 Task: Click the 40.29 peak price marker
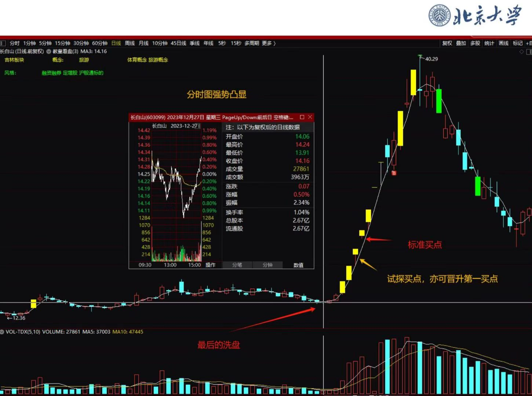(x=431, y=59)
